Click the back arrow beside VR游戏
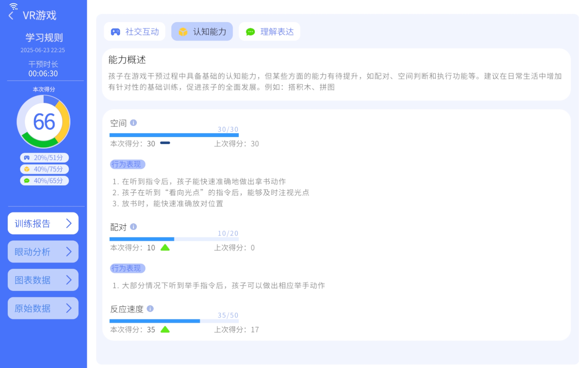 [x=11, y=15]
